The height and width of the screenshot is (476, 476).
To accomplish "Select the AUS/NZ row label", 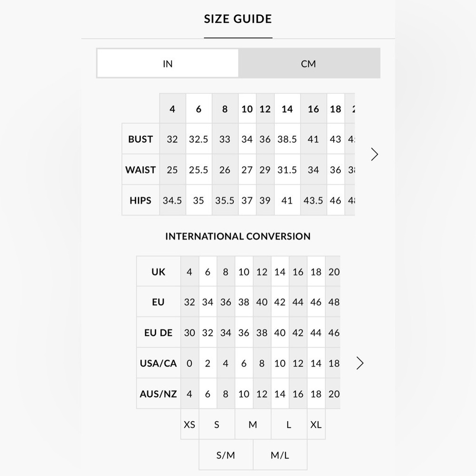I will pyautogui.click(x=159, y=394).
